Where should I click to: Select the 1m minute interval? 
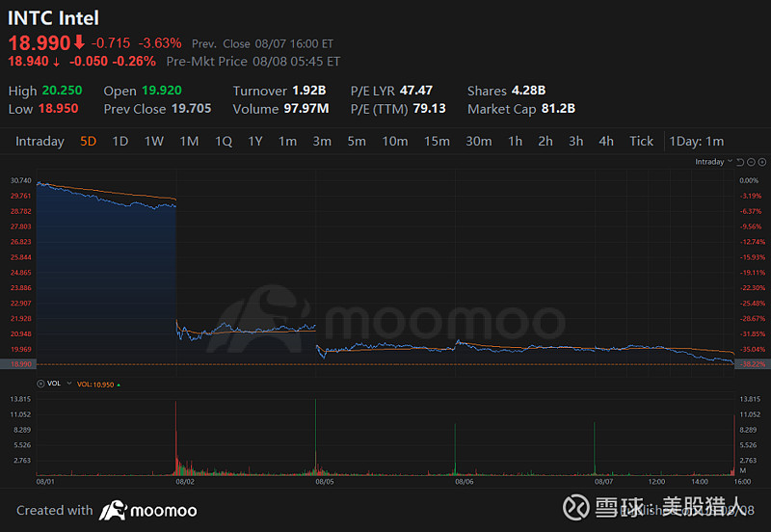287,142
